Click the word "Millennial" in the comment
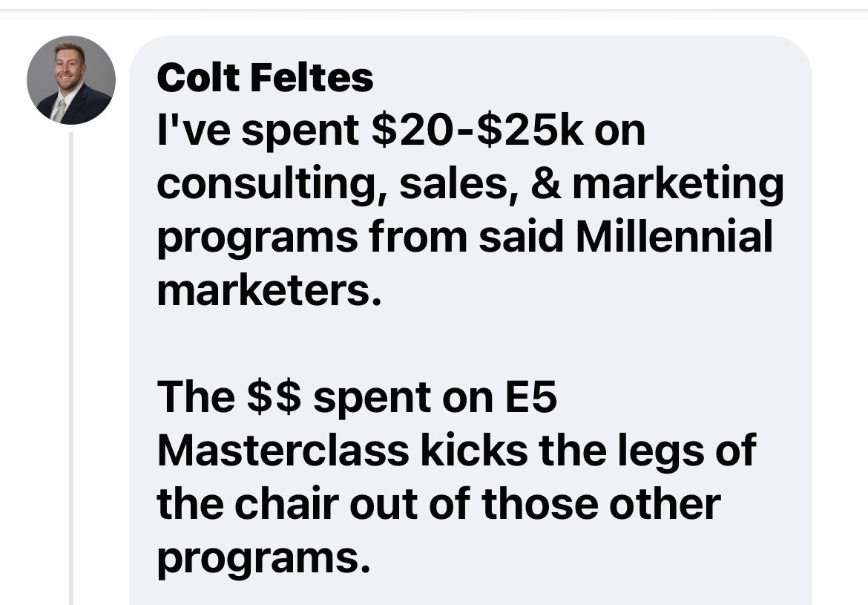Screen dimensions: 868x605 pos(674,237)
